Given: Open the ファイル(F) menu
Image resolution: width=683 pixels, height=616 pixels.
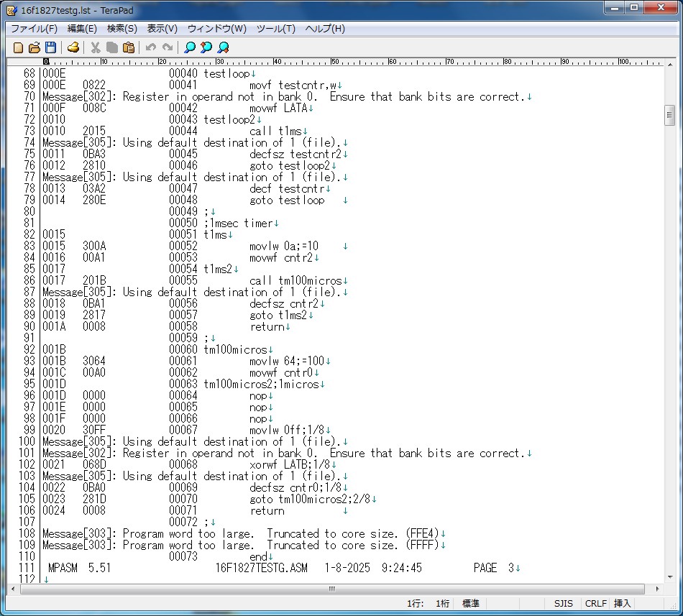Looking at the screenshot, I should click(34, 29).
